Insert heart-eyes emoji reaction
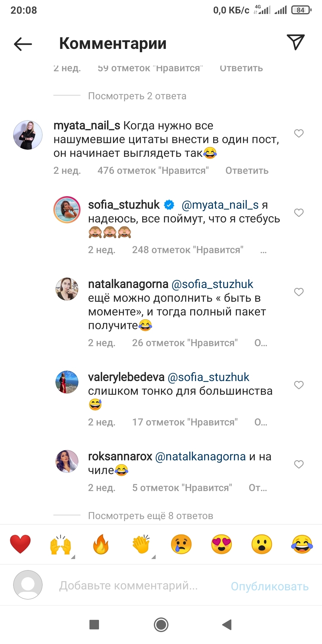Screen dimensions: 322x644 pos(222,544)
